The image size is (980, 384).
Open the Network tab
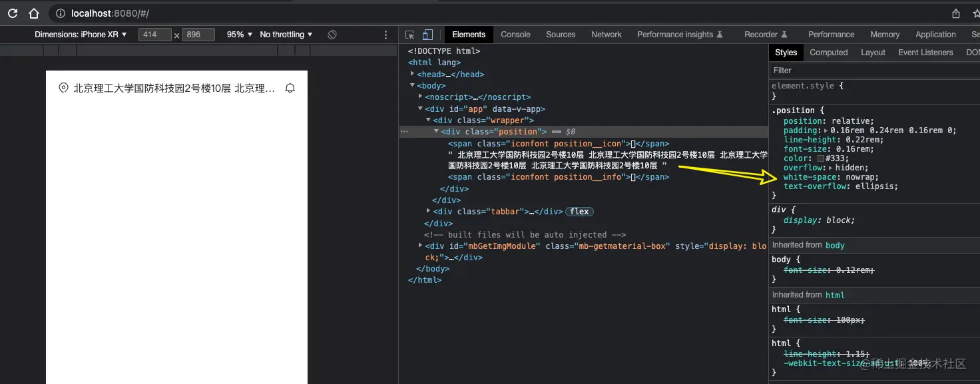(607, 35)
